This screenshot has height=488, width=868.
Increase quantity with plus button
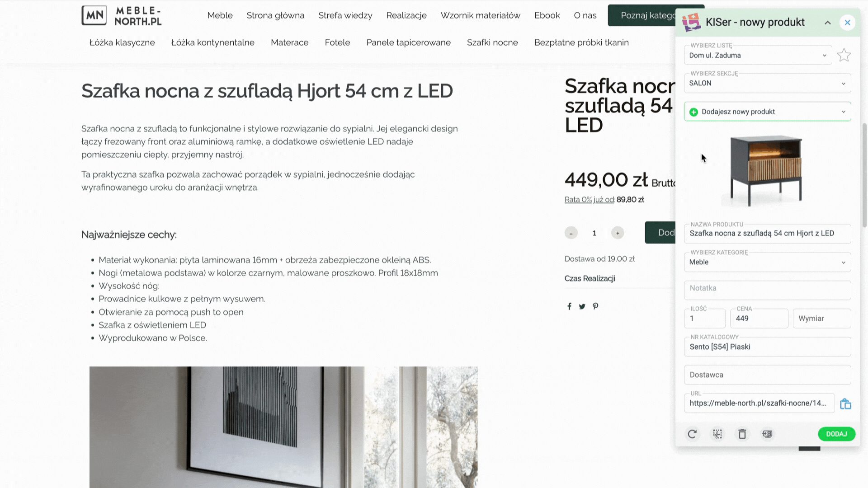point(618,233)
